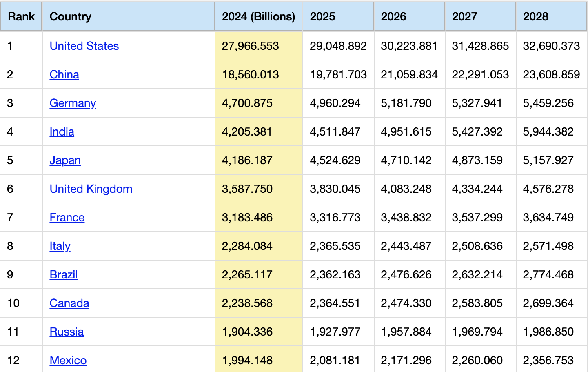Screen dimensions: 588x372
Task: Click the 2024 (Billions) column header
Action: [258, 17]
